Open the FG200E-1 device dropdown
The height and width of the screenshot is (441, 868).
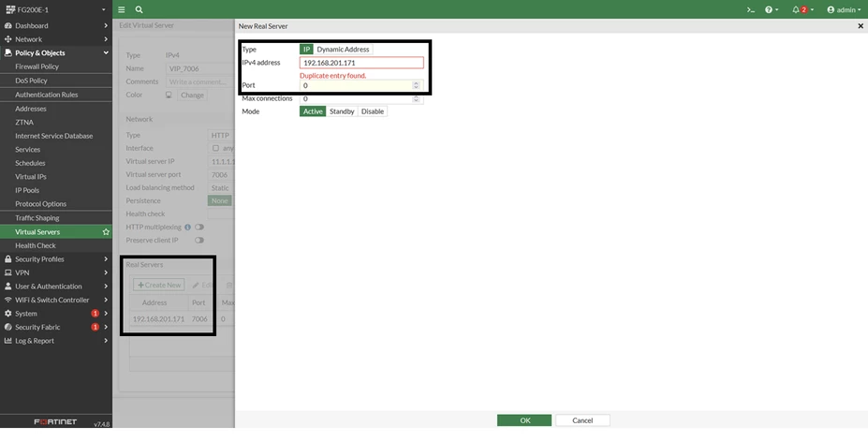(x=55, y=9)
